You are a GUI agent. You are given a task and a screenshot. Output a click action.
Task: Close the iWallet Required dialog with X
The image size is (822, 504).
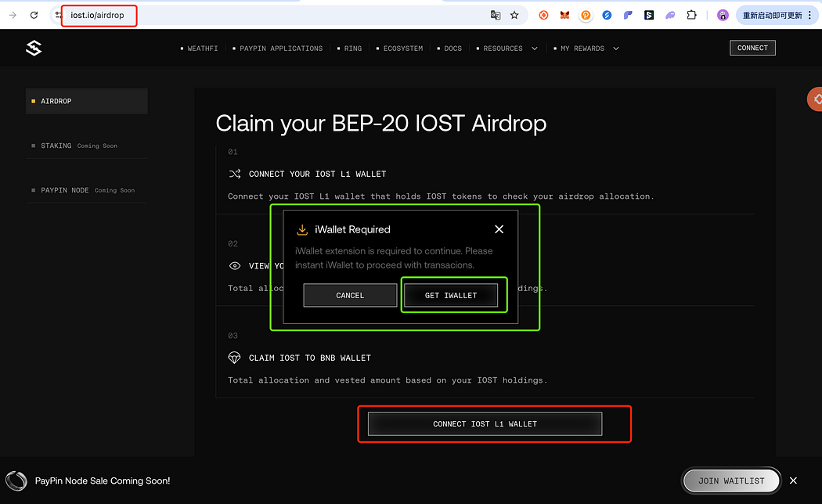(499, 229)
